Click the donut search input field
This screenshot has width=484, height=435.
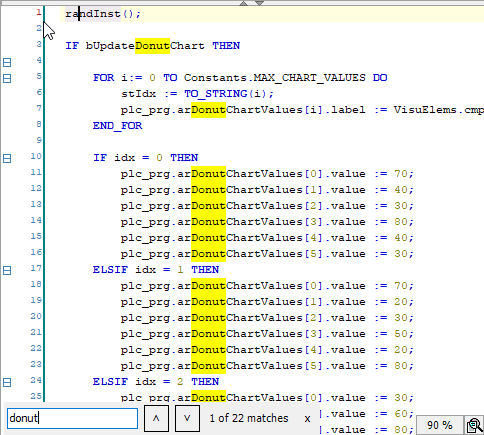(x=72, y=418)
